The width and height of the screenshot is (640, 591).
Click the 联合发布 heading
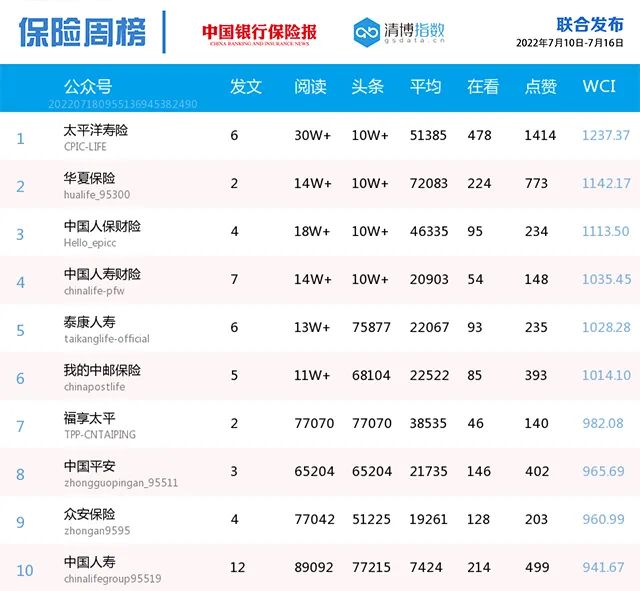pos(590,24)
